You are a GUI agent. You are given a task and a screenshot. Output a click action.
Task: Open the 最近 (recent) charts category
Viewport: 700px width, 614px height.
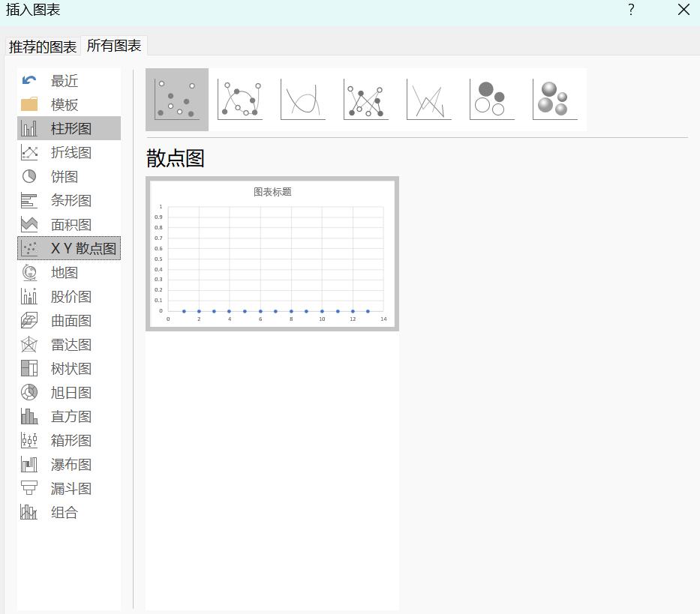[x=69, y=81]
